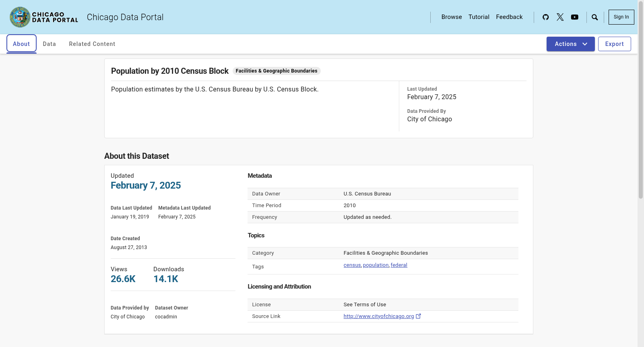Click the Updated as needed frequency value
The image size is (644, 347).
pos(367,217)
